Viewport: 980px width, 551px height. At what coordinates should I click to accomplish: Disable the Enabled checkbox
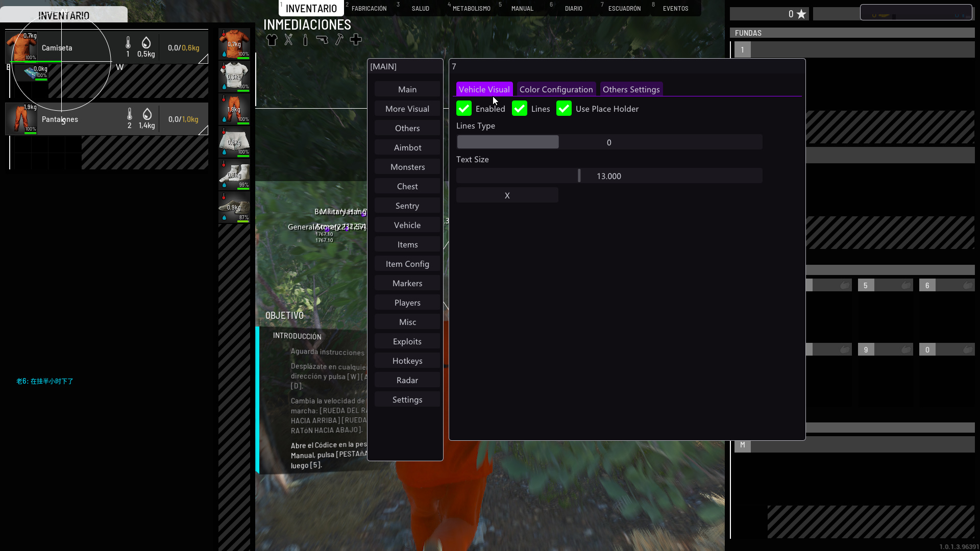point(464,109)
